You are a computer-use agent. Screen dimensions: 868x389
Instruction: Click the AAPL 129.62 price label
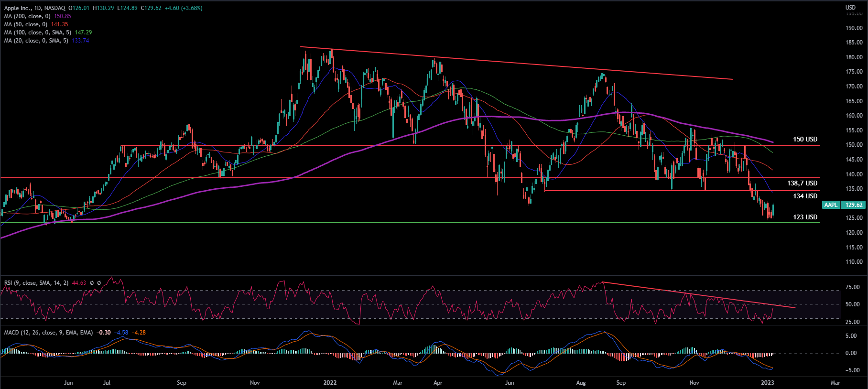click(x=844, y=205)
